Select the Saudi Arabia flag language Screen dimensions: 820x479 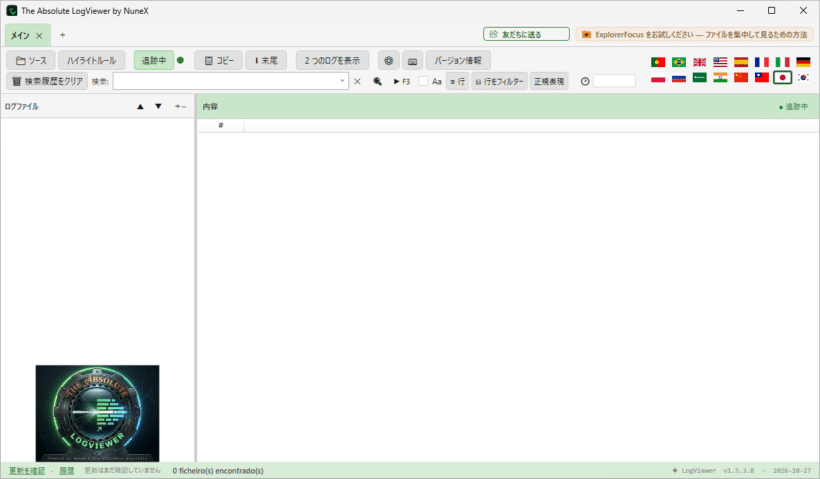[x=700, y=78]
